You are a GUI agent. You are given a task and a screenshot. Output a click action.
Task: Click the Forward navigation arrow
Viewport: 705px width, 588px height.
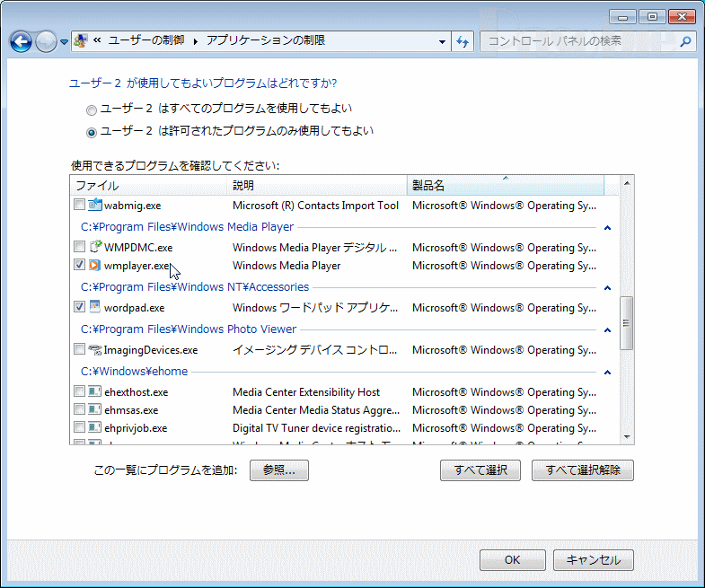pos(46,42)
